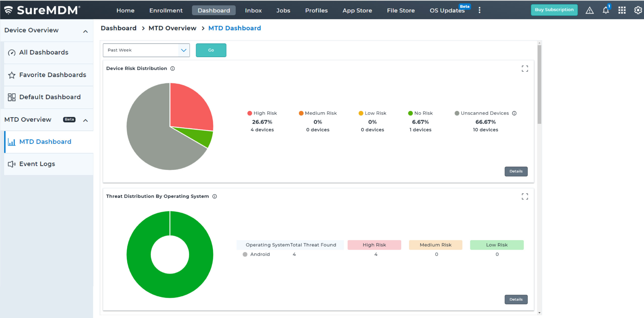
Task: Click the Default Dashboard layout icon
Action: (12, 97)
